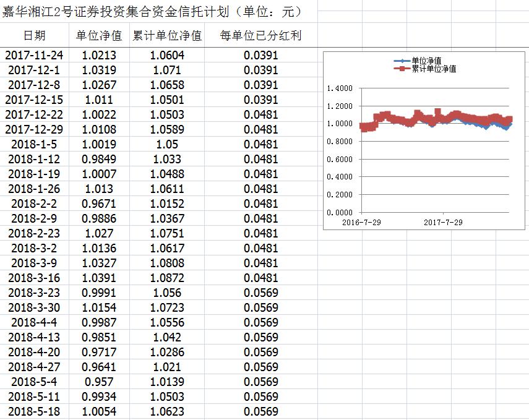Click the cell showing 1.0152
This screenshot has height=420, width=529.
pos(167,204)
